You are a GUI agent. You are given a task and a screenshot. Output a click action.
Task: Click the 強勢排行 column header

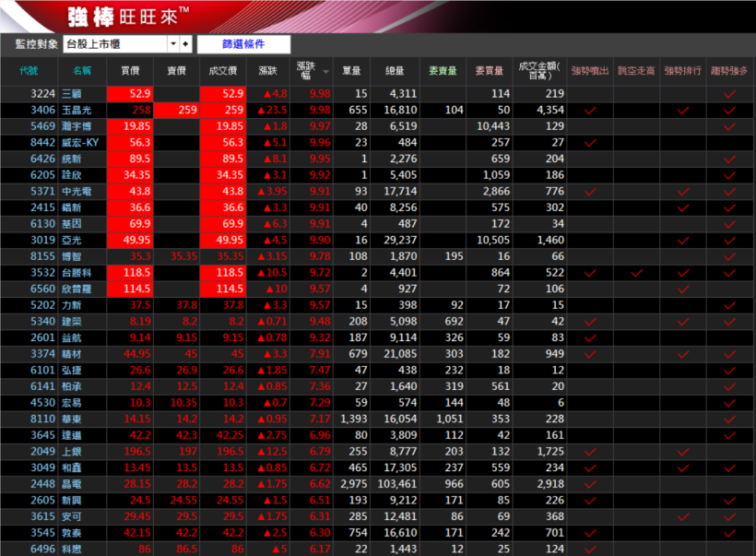point(683,71)
